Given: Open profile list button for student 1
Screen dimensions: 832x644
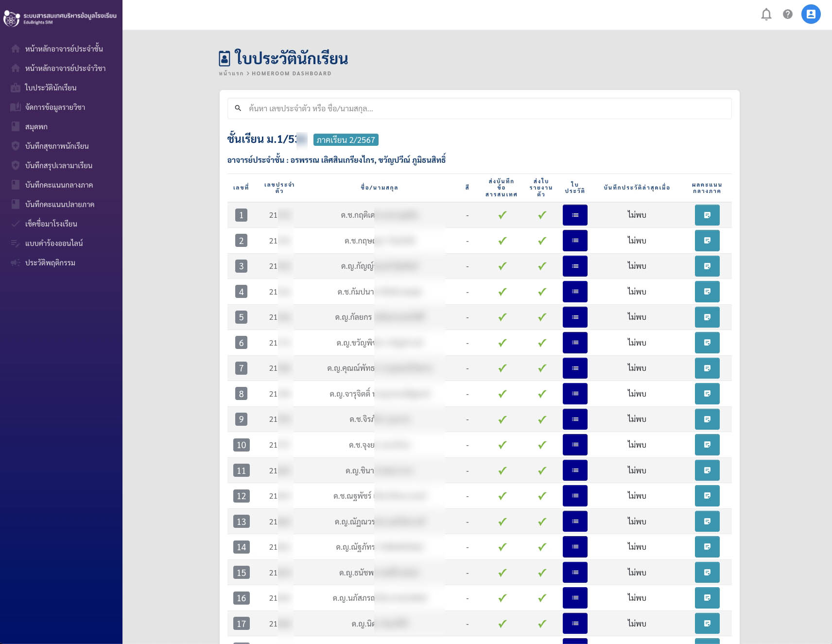Looking at the screenshot, I should pos(575,215).
